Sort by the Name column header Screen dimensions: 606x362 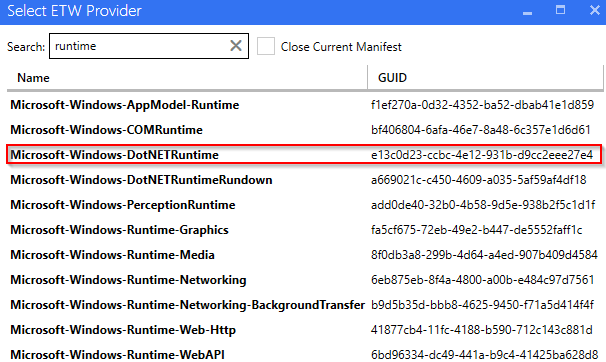click(33, 78)
